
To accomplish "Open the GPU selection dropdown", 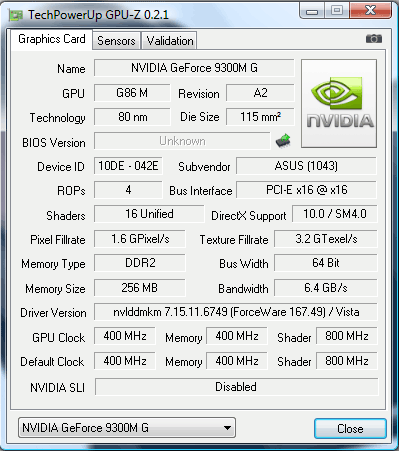I will point(127,428).
